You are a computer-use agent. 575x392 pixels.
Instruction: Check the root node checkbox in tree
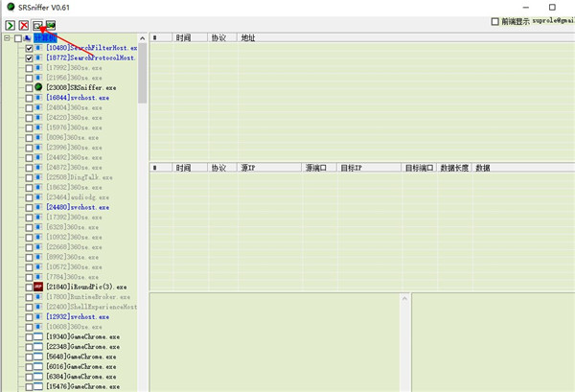[x=17, y=38]
